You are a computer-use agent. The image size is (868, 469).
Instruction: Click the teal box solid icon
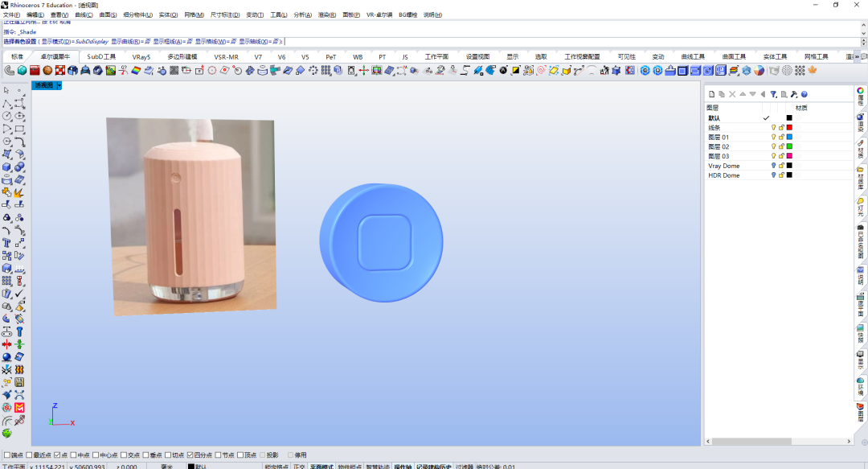[23, 71]
